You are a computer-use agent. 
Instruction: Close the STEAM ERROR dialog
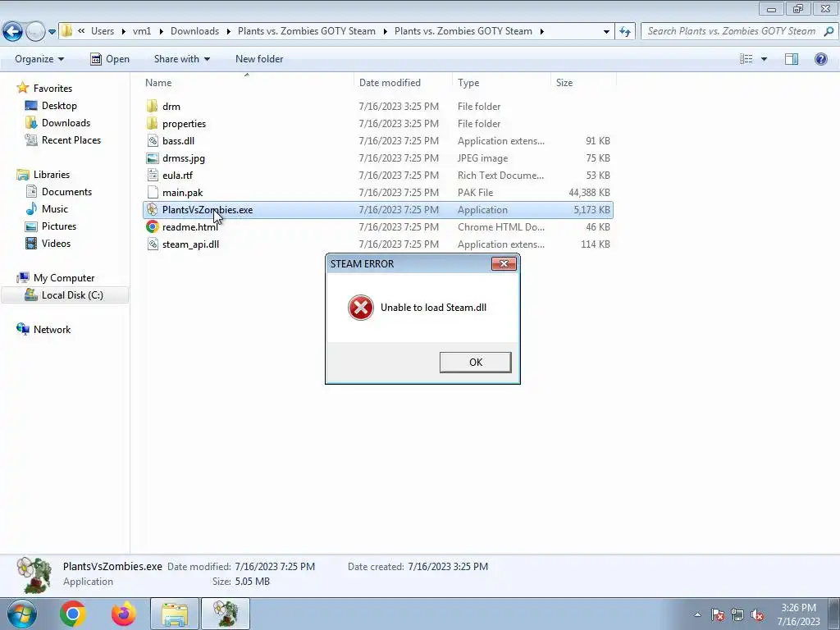[x=504, y=263]
